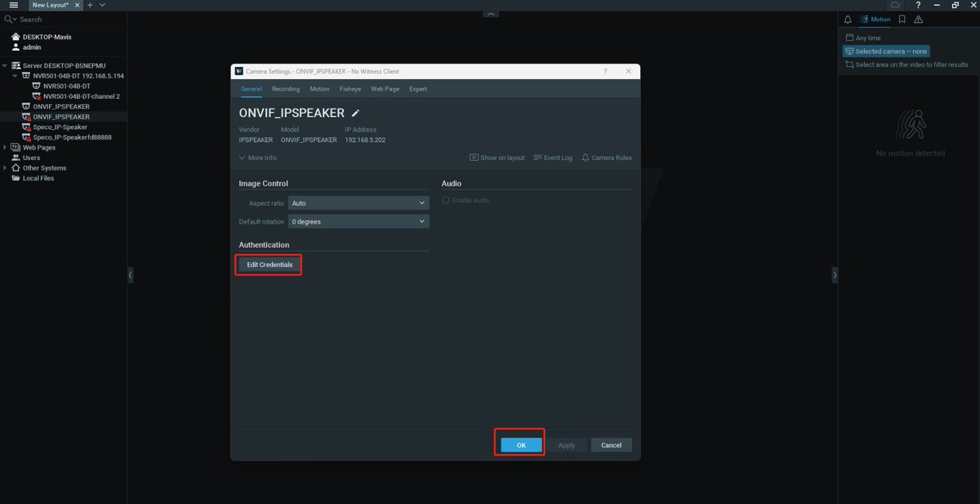Open the bookmarks panel
The image size is (980, 504).
(x=902, y=19)
